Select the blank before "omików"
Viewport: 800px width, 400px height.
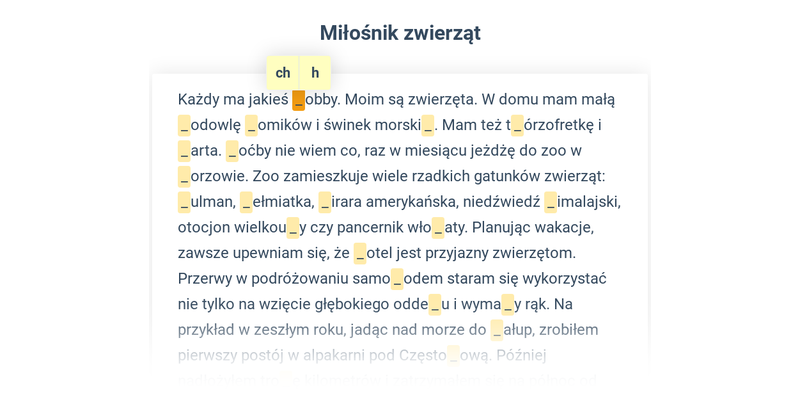click(251, 126)
